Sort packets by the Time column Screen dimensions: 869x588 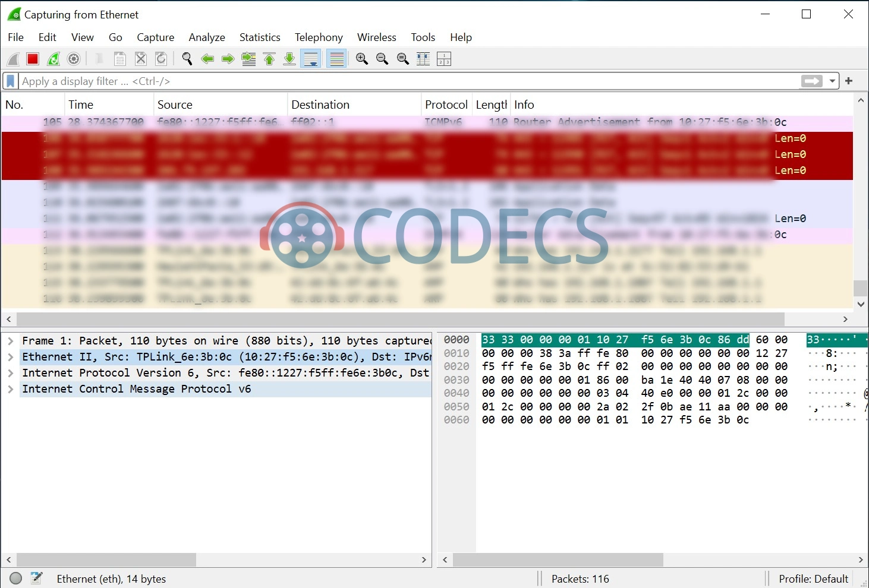coord(109,105)
